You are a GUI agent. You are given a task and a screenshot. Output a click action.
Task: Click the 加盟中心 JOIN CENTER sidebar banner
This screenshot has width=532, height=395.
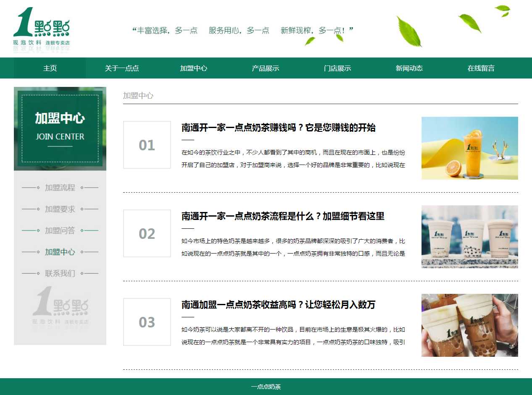coord(60,128)
